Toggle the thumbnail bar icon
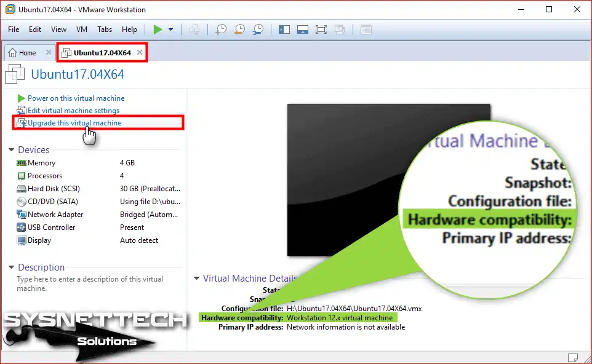592x364 pixels. (x=302, y=30)
